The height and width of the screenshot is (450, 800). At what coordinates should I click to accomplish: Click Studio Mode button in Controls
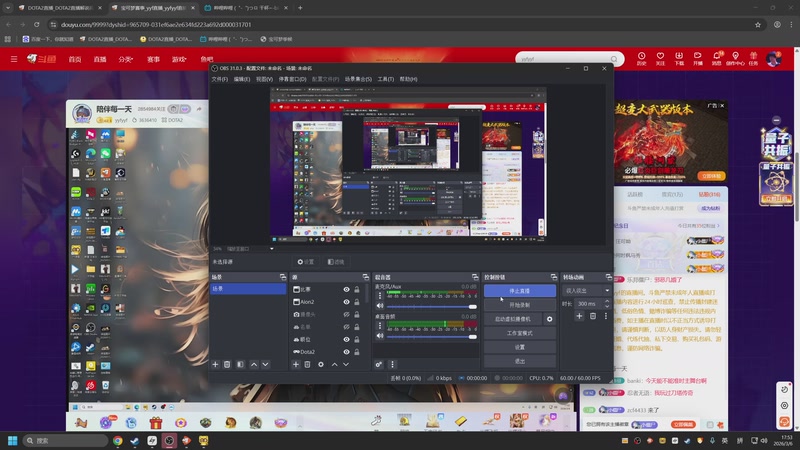click(520, 333)
